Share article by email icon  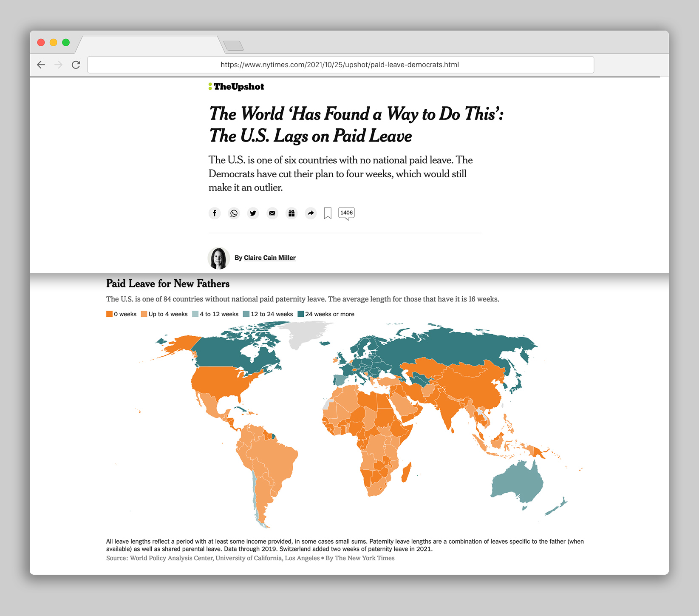click(x=272, y=213)
